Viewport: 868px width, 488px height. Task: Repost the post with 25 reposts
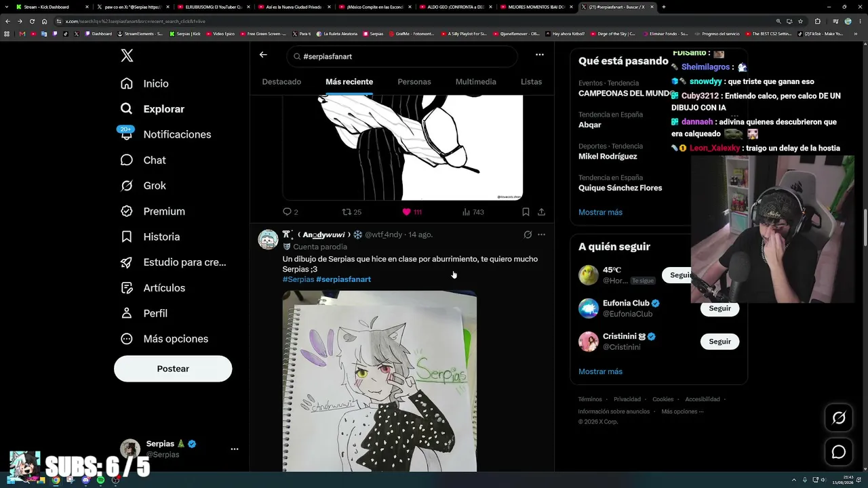pyautogui.click(x=351, y=212)
